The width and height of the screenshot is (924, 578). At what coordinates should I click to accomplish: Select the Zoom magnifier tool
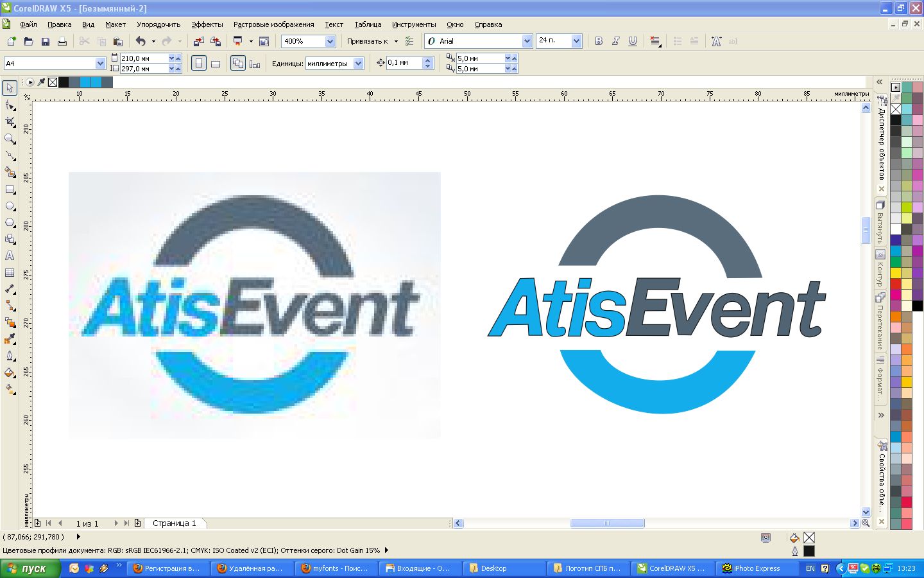(10, 139)
